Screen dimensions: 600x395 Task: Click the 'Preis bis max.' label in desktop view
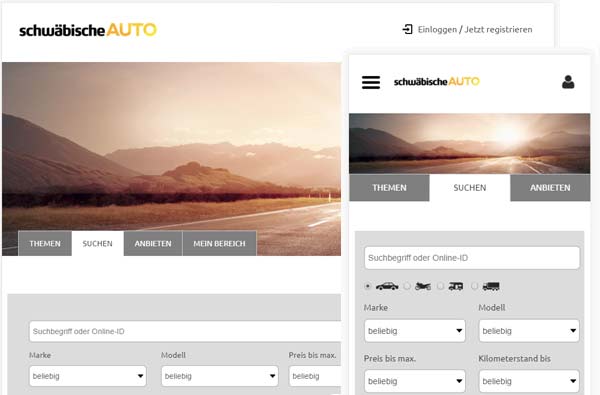313,355
